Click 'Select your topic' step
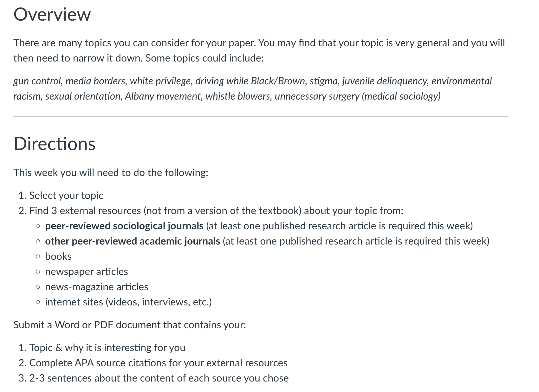The width and height of the screenshot is (539, 392). click(66, 195)
